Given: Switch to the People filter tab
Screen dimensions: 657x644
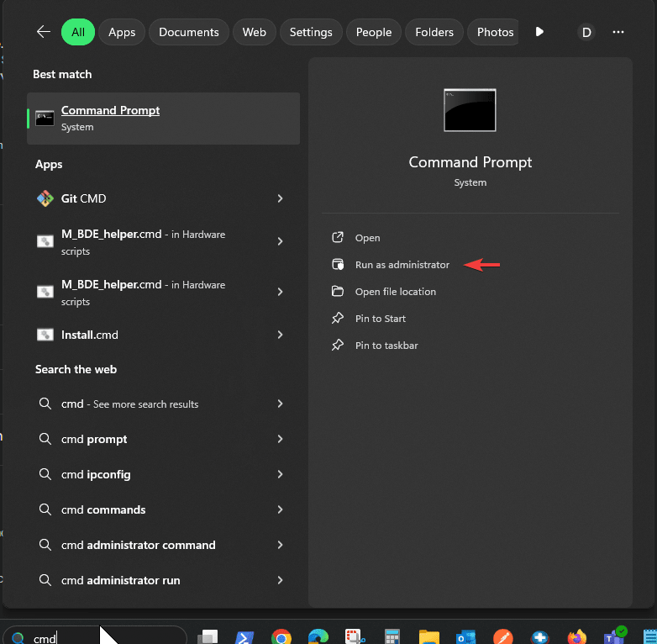Looking at the screenshot, I should pos(374,32).
